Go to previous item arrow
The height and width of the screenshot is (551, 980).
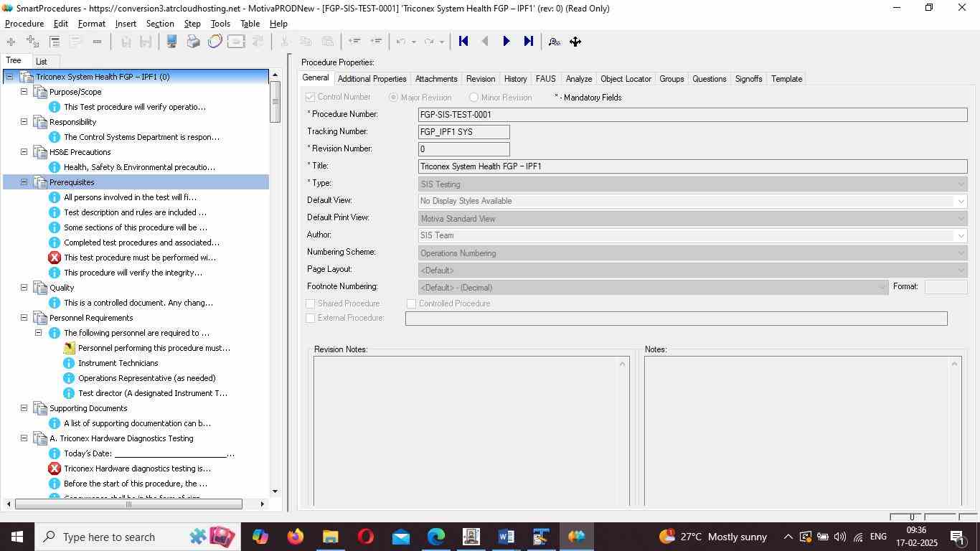(485, 42)
